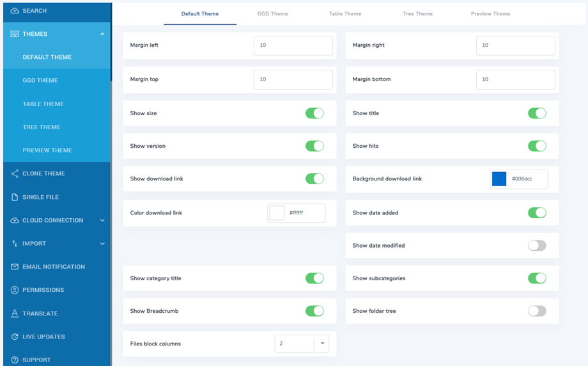Collapse the Themes section chevron
The image size is (588, 366).
102,34
